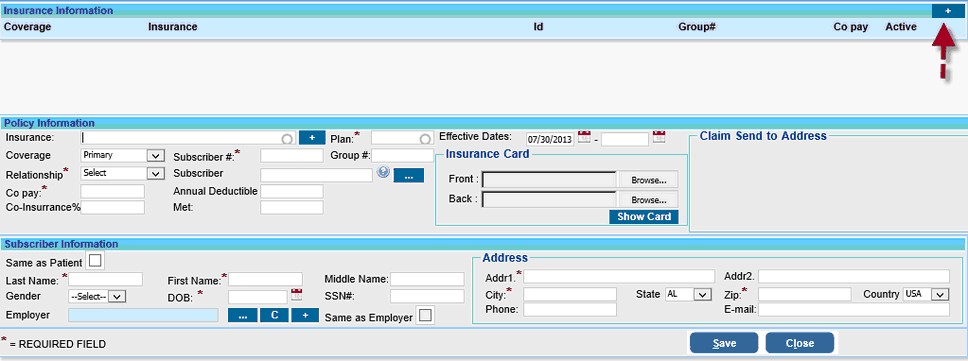Screen dimensions: 968x361
Task: Click the Policy Information section title
Action: pyautogui.click(x=49, y=123)
